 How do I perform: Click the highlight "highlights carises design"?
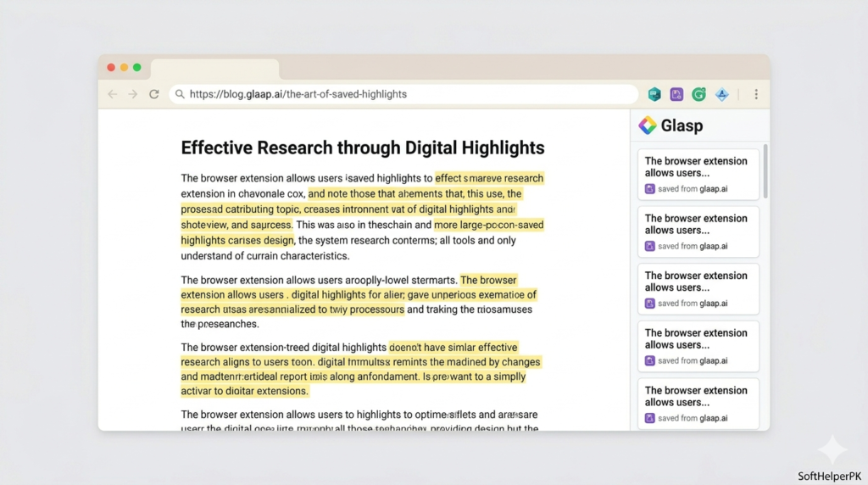pos(237,240)
